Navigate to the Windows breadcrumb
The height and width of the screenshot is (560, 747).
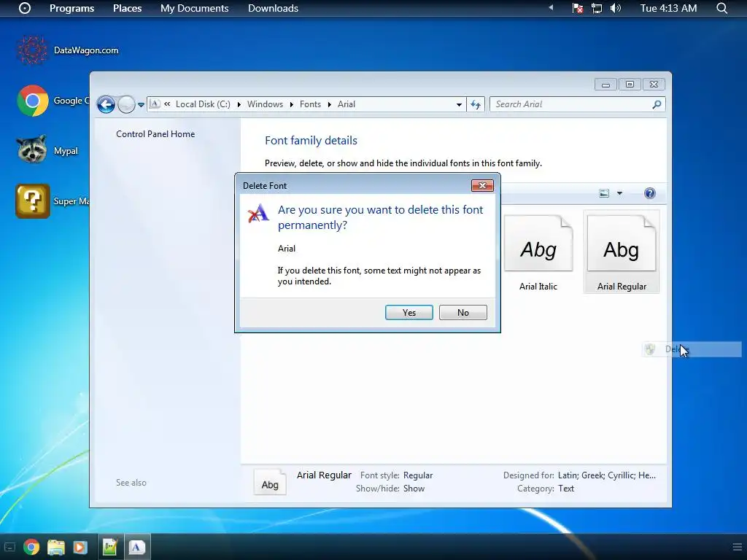[x=265, y=104]
